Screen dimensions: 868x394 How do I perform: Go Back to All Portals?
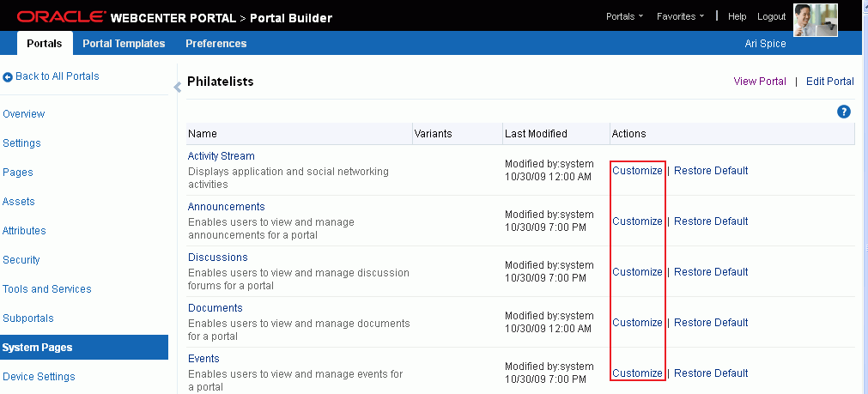pyautogui.click(x=57, y=76)
